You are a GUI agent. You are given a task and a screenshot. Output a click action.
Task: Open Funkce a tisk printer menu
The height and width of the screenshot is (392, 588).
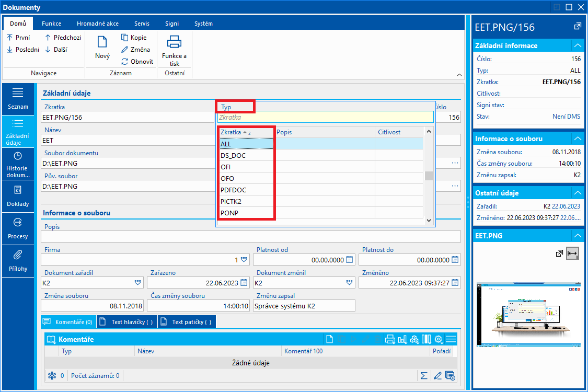(x=175, y=51)
